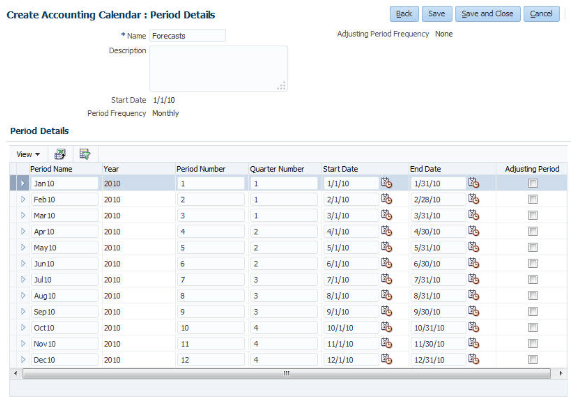Open Start Date calendar picker for Feb10
The width and height of the screenshot is (572, 403).
pos(386,199)
